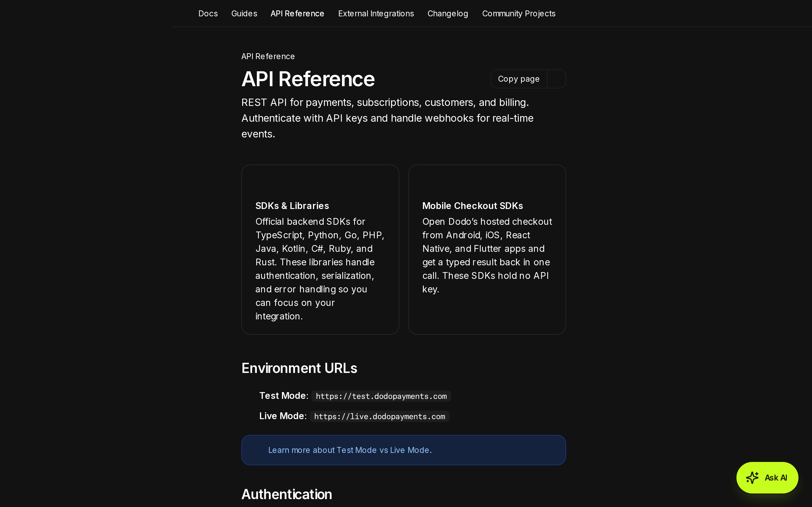Viewport: 812px width, 507px height.
Task: Copy the page with Copy page button
Action: coord(519,79)
